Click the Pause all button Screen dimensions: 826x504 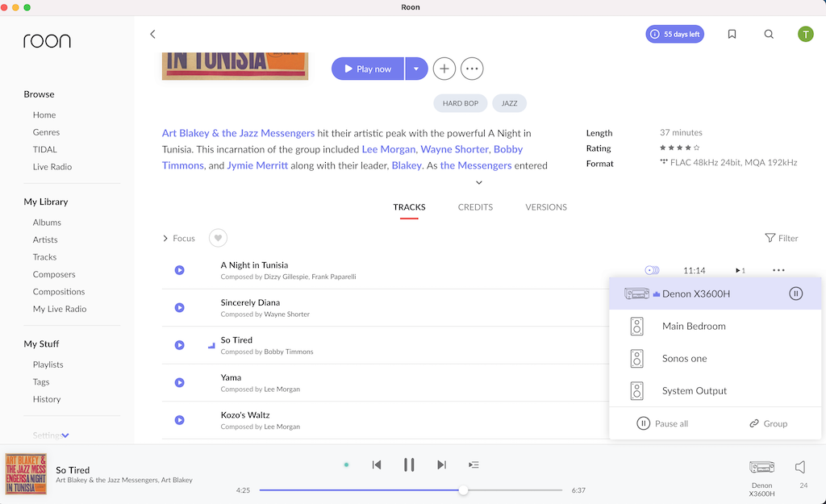663,423
